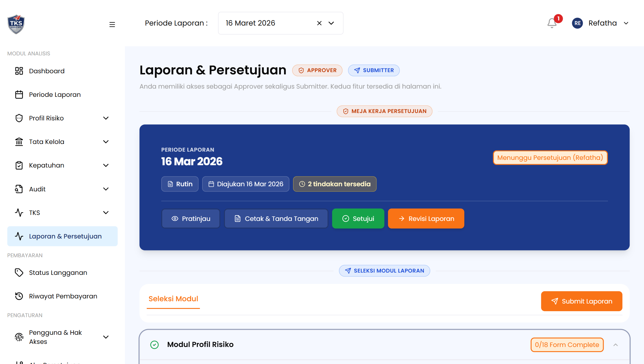Viewport: 644px width, 364px height.
Task: Click the Revisi Laporan button
Action: click(426, 218)
